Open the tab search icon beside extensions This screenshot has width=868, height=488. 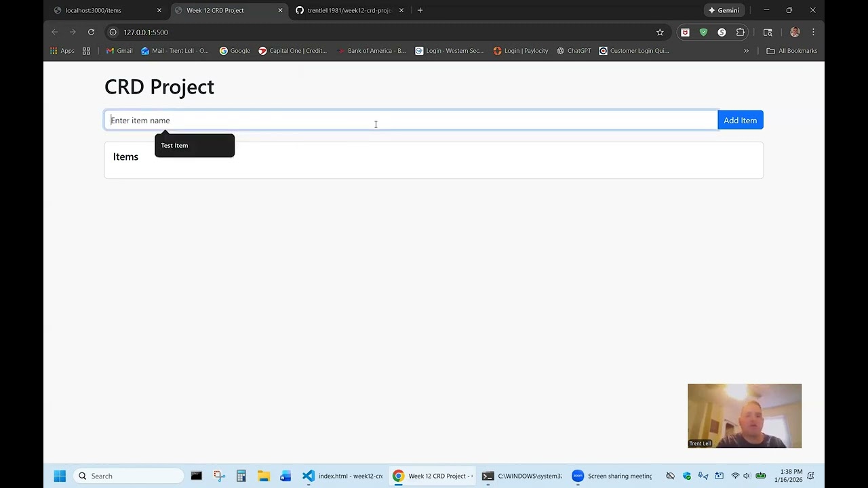pos(768,32)
